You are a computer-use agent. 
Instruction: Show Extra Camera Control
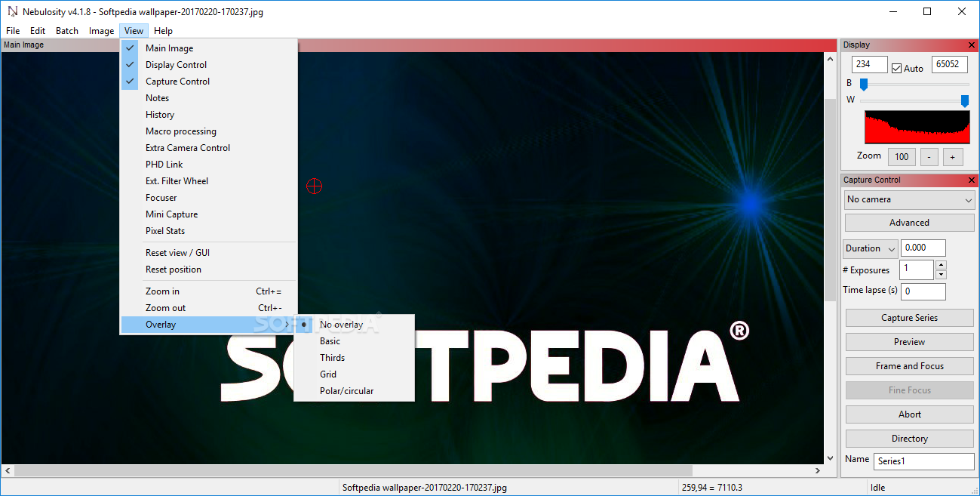tap(209, 148)
